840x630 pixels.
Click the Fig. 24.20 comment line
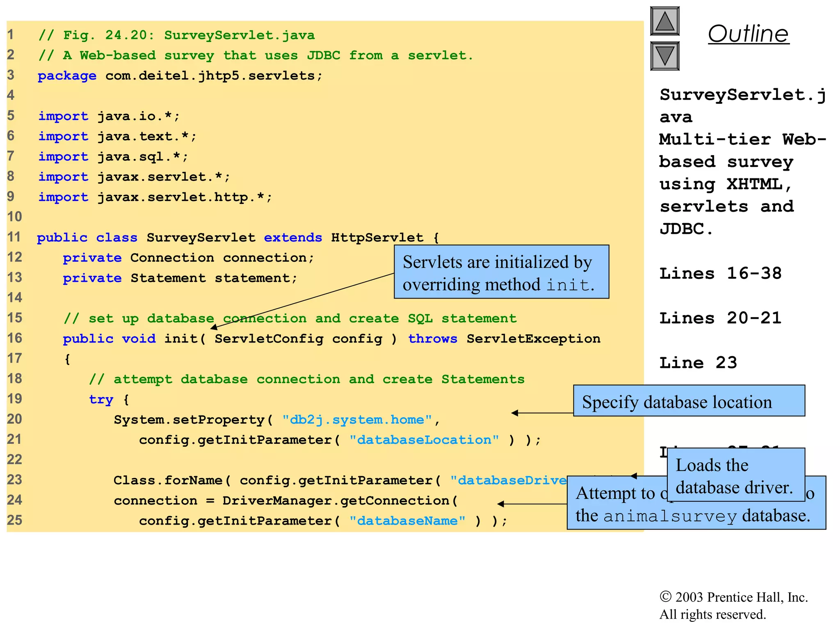[177, 35]
